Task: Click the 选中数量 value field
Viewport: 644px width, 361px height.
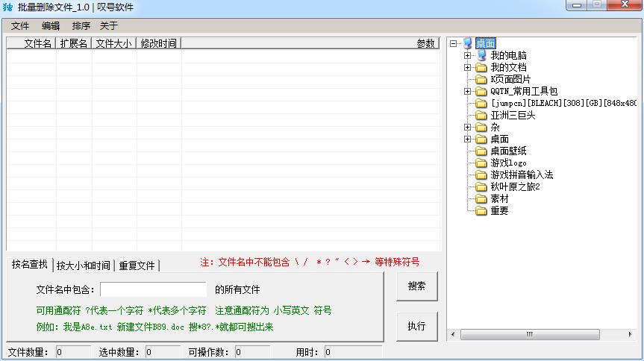Action: click(163, 352)
